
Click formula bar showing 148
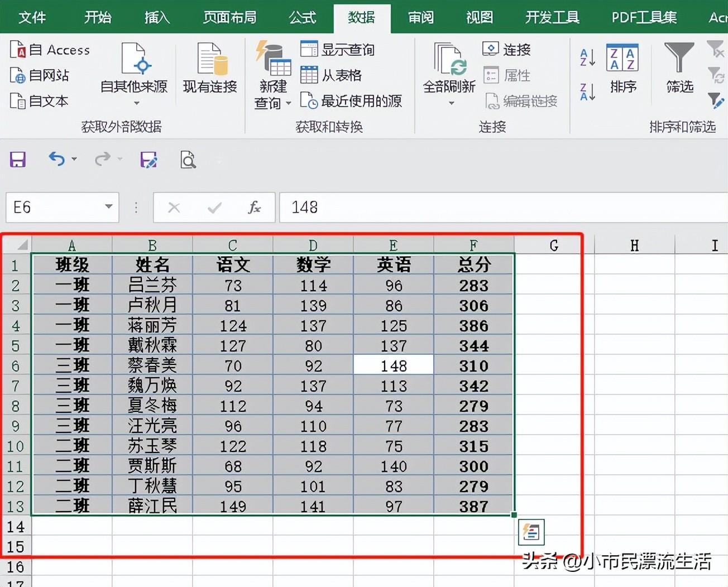[x=503, y=208]
